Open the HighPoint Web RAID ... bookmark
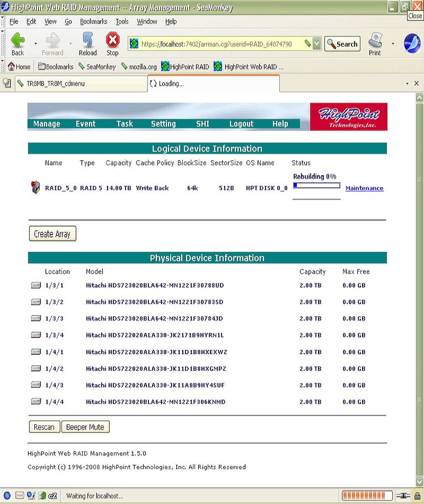The width and height of the screenshot is (424, 504). click(248, 67)
